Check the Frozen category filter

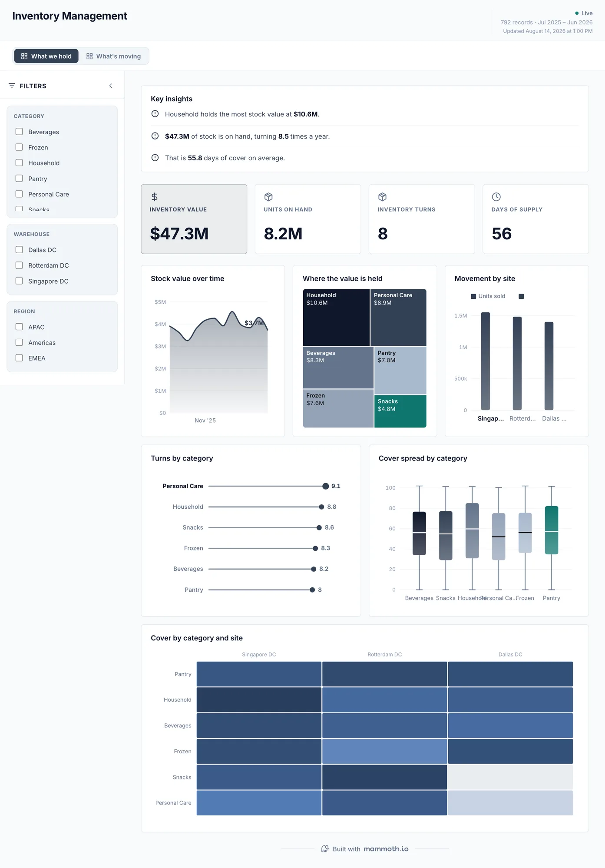(x=19, y=147)
